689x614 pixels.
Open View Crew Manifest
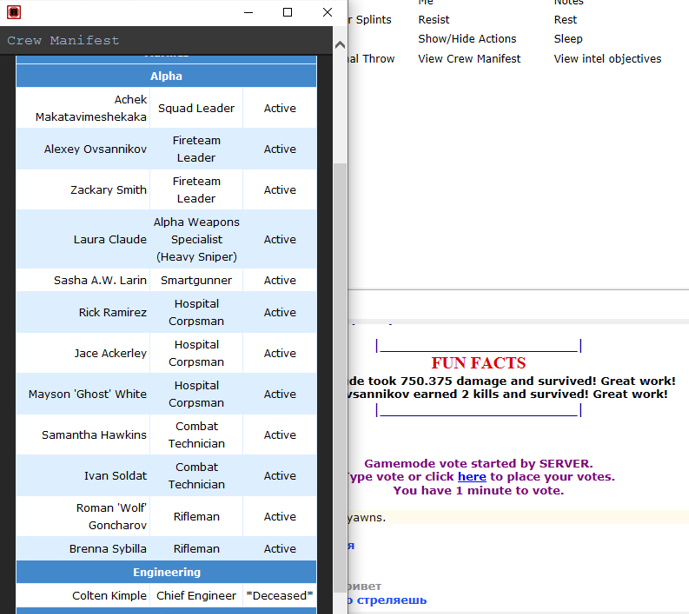click(469, 59)
